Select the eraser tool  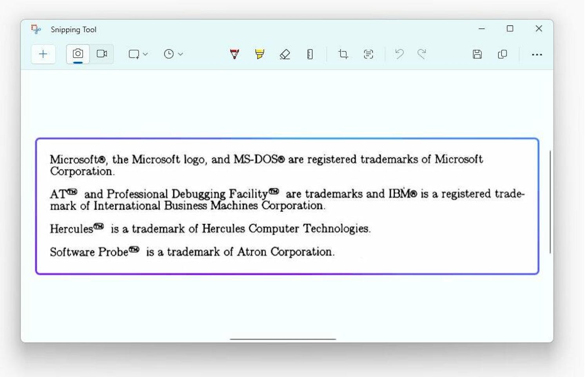click(x=285, y=54)
